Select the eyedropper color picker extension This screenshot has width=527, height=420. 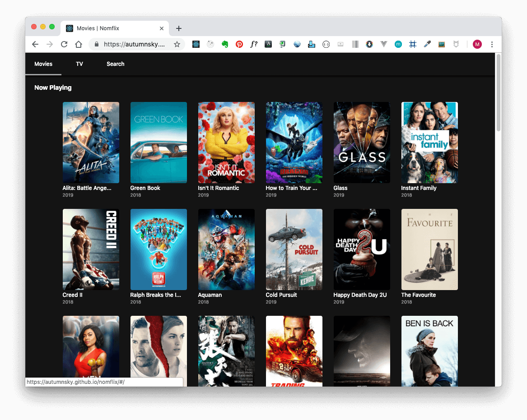[x=427, y=44]
